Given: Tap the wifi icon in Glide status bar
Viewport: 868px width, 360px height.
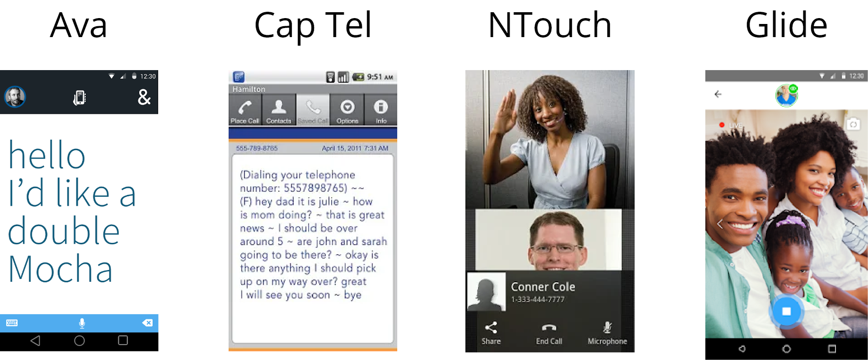Looking at the screenshot, I should pyautogui.click(x=822, y=76).
